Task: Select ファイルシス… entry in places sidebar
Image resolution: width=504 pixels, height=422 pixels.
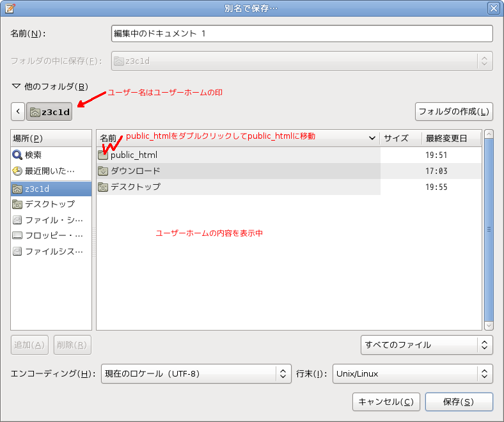Action: pos(51,251)
